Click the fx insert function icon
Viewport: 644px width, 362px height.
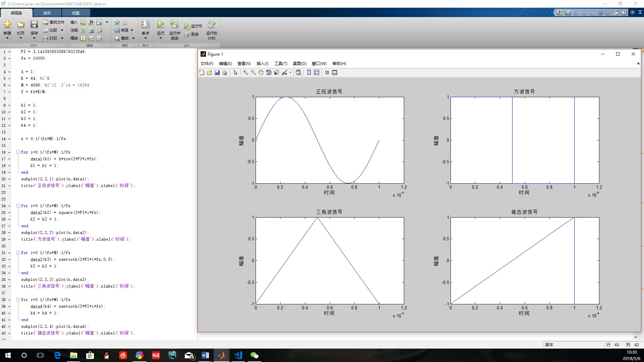click(91, 22)
